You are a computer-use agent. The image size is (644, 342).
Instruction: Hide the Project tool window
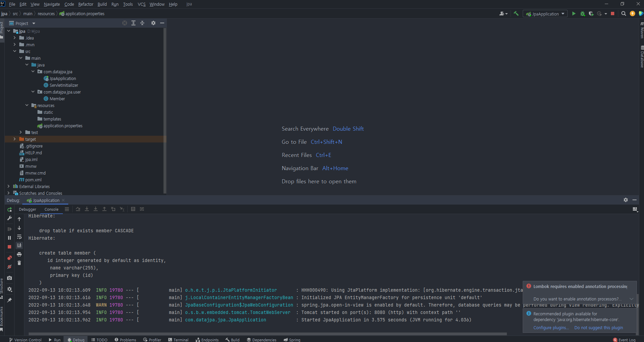click(x=162, y=23)
